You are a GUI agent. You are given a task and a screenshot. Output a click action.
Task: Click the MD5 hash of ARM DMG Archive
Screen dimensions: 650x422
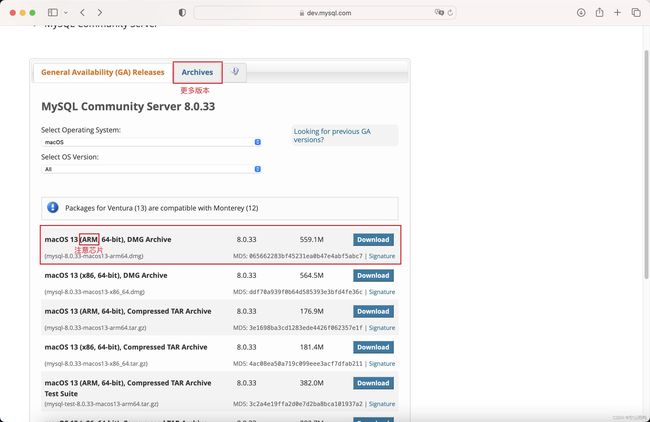coord(306,256)
